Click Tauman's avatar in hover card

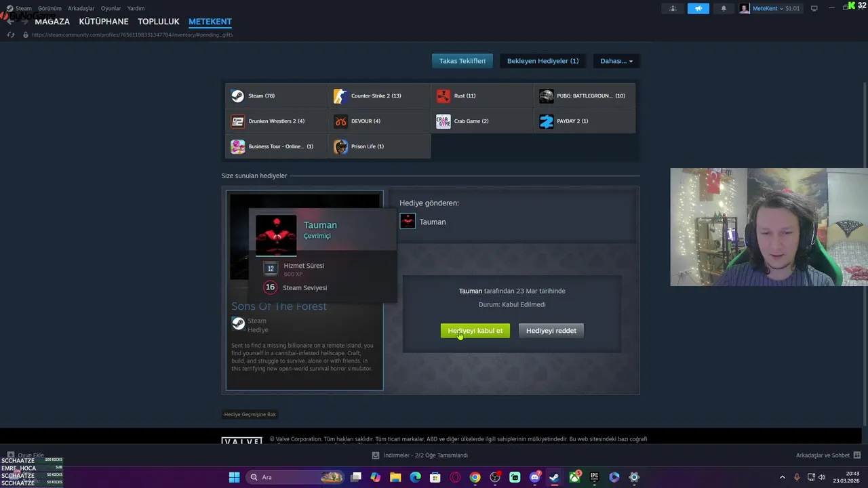(x=276, y=235)
